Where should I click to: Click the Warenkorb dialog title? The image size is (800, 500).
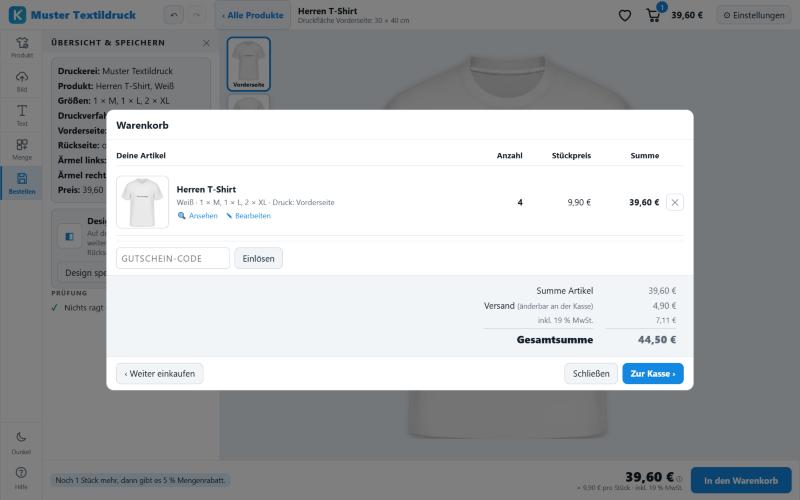(x=142, y=125)
